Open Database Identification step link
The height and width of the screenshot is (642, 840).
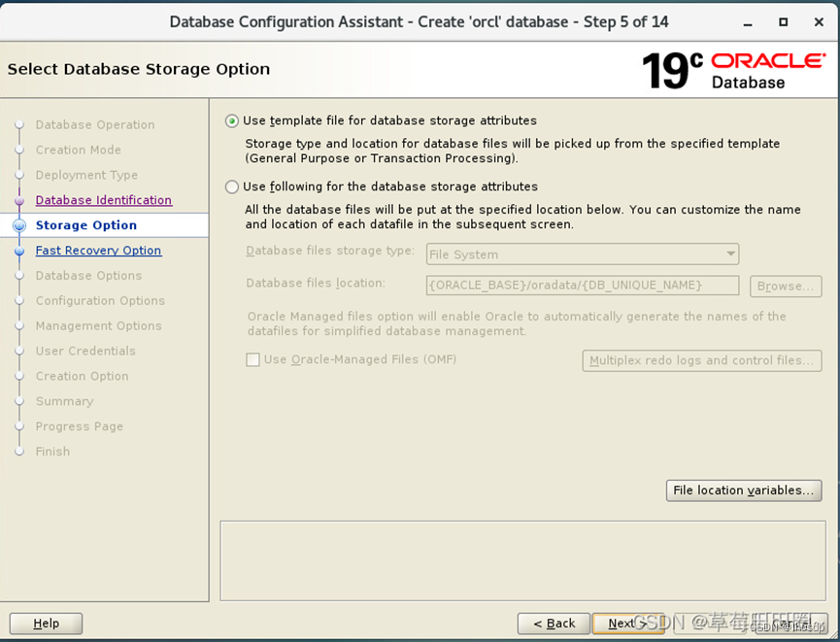[x=103, y=200]
